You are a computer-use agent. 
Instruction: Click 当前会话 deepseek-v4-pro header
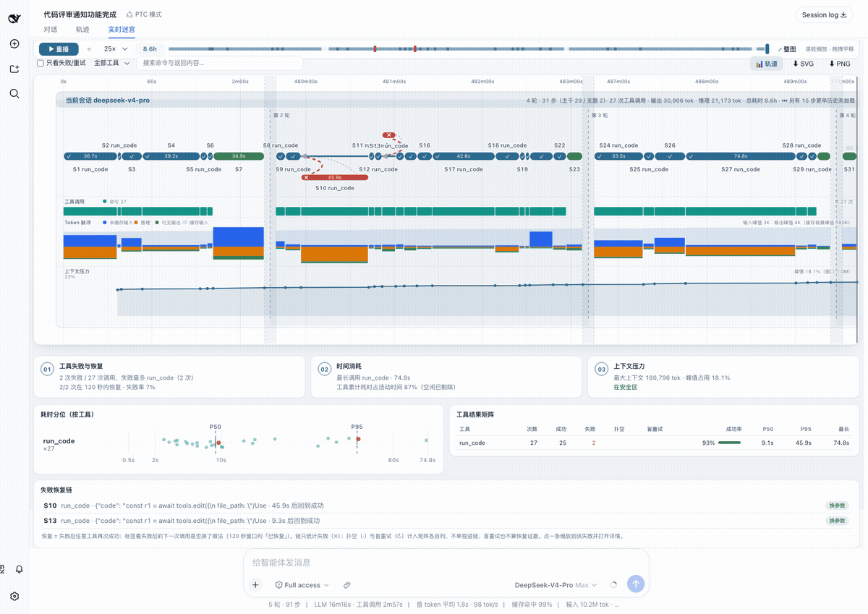108,101
